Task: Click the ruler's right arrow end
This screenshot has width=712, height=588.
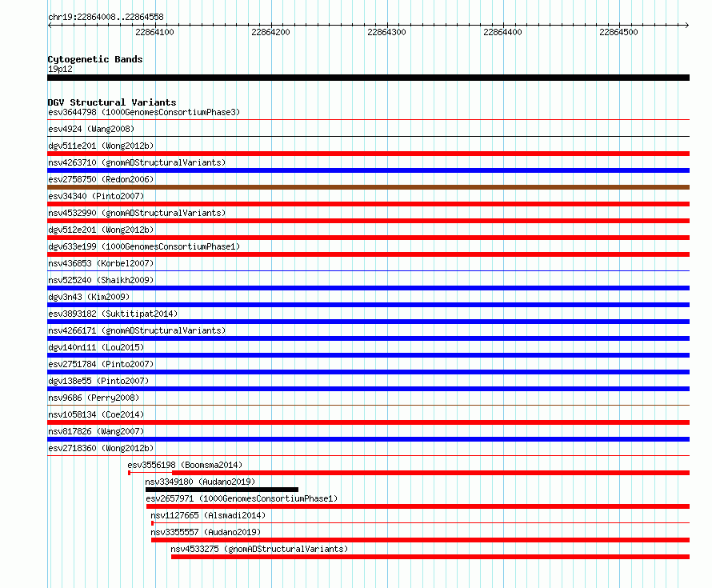Action: pyautogui.click(x=687, y=26)
